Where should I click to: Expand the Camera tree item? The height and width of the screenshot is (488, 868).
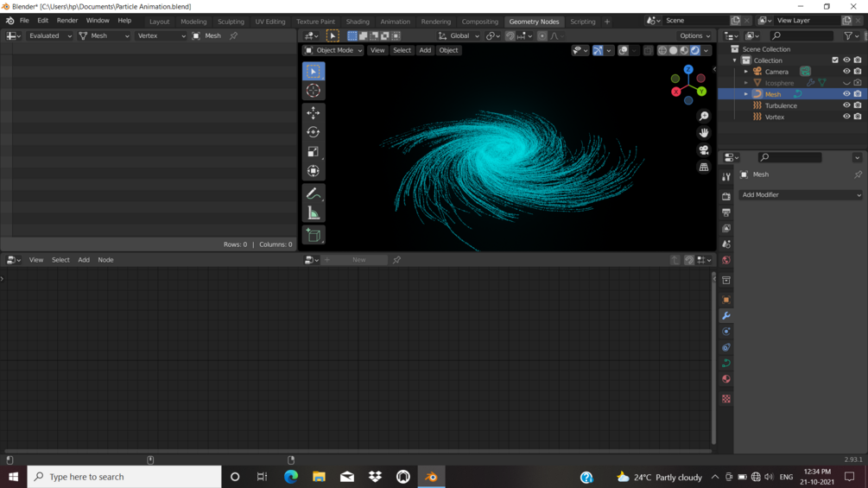(x=745, y=72)
